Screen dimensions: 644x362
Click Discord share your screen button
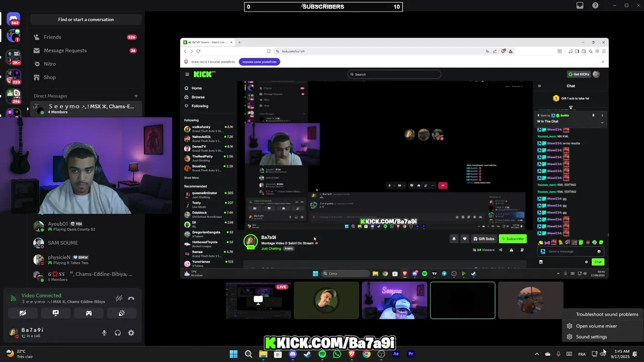tap(56, 313)
